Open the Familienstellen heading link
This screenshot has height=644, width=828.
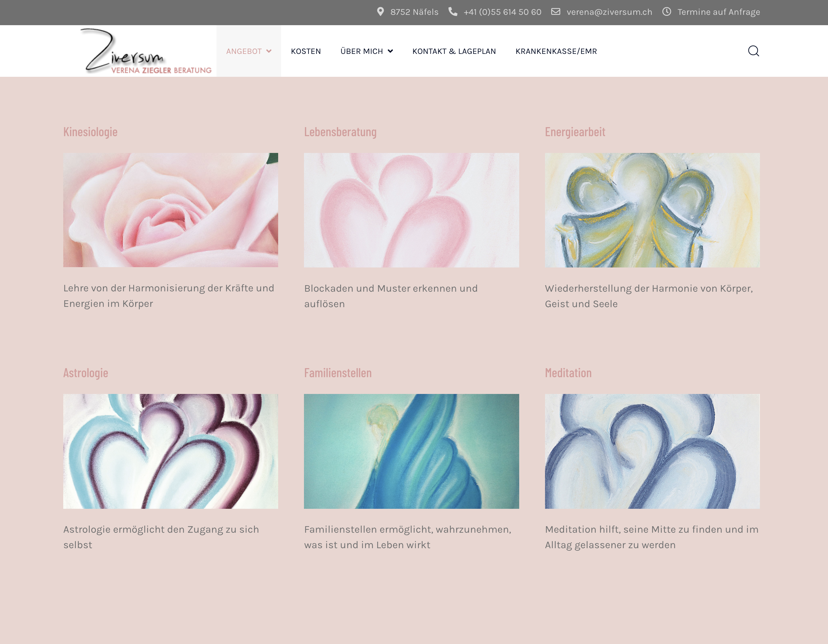tap(338, 373)
